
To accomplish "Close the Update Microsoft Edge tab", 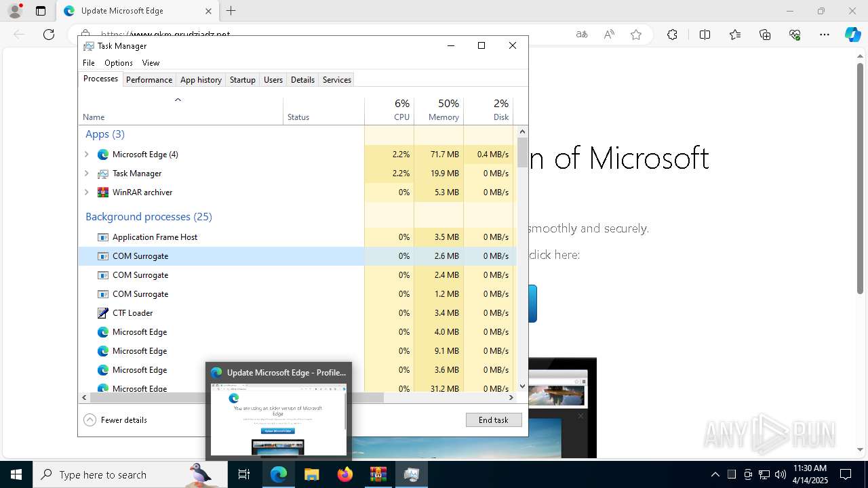I will 209,11.
